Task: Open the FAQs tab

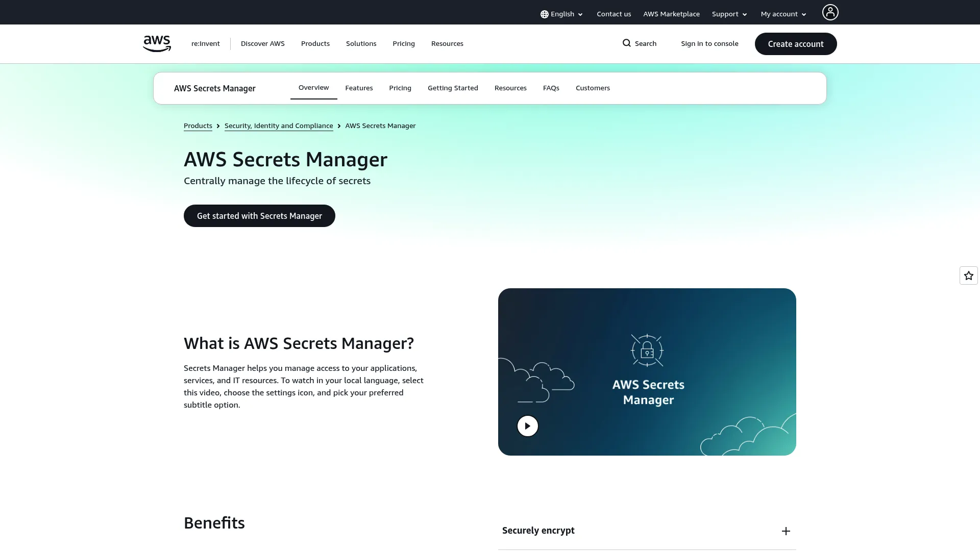Action: coord(551,88)
